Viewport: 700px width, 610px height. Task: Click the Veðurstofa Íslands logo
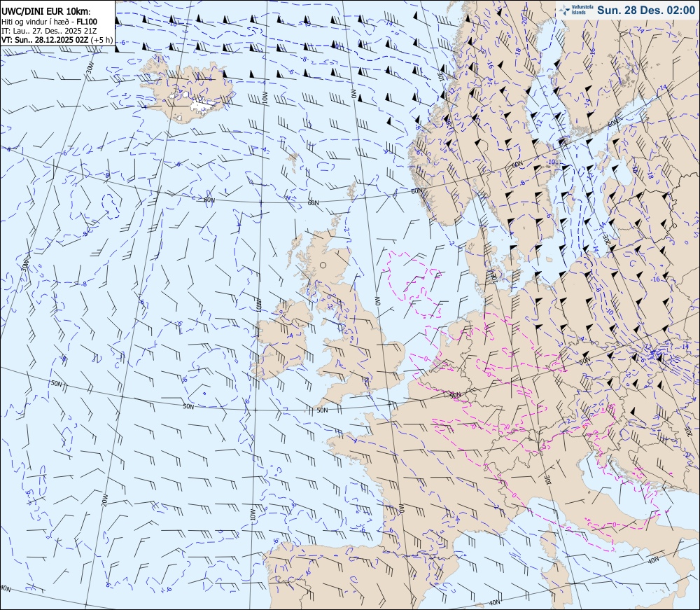[575, 10]
